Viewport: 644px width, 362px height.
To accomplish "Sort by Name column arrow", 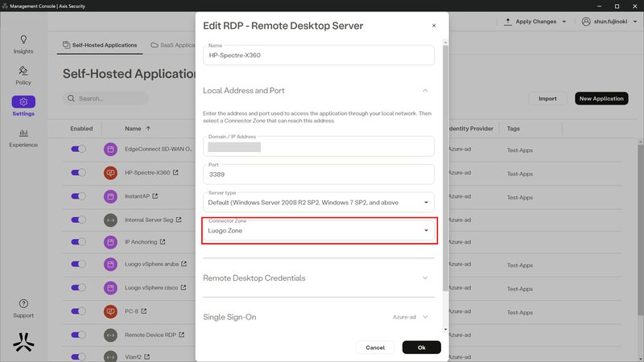I will coord(148,129).
